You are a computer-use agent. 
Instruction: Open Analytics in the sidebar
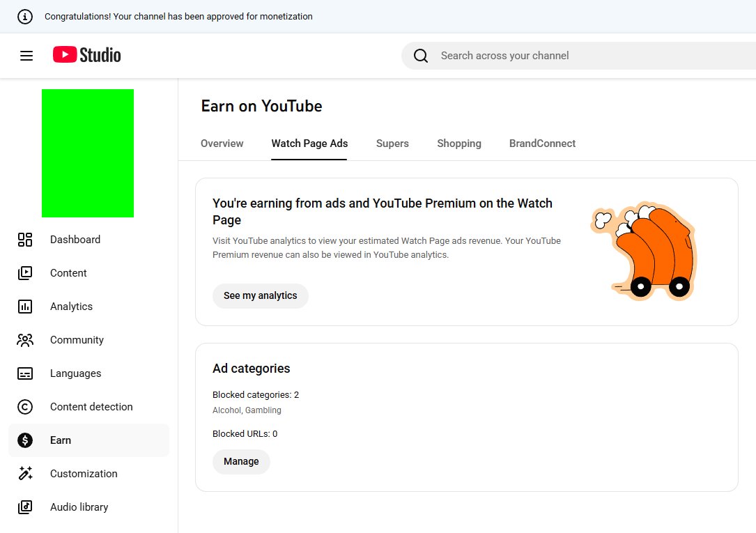coord(88,307)
